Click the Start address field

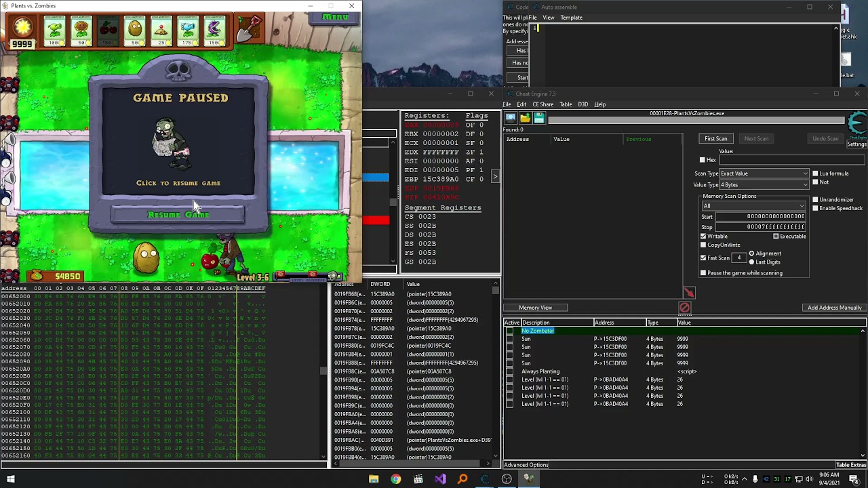(x=760, y=217)
